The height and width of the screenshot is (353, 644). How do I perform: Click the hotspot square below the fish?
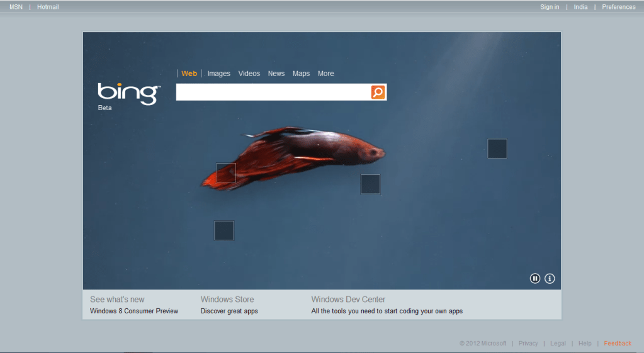pyautogui.click(x=224, y=230)
